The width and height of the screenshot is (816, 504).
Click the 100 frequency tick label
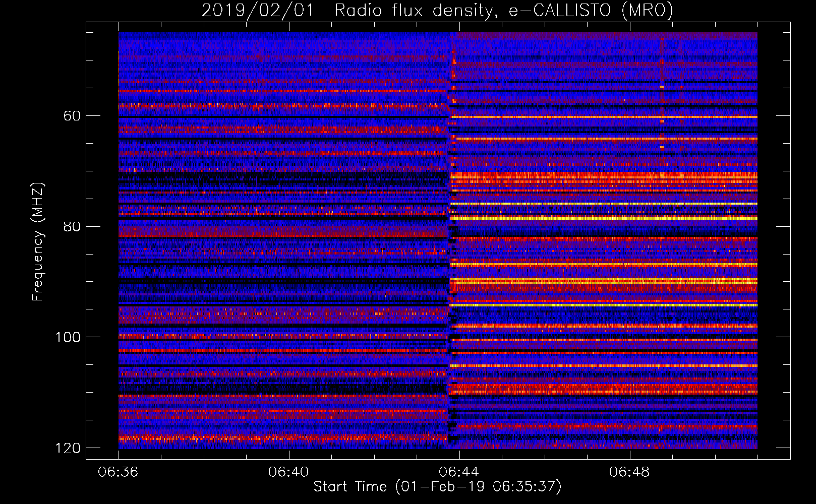68,337
